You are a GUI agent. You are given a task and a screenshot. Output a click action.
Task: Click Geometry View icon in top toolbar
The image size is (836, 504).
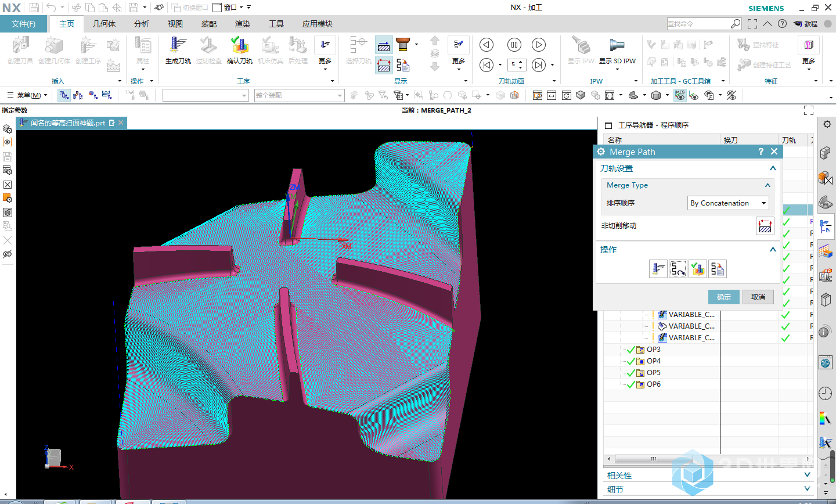(93, 95)
